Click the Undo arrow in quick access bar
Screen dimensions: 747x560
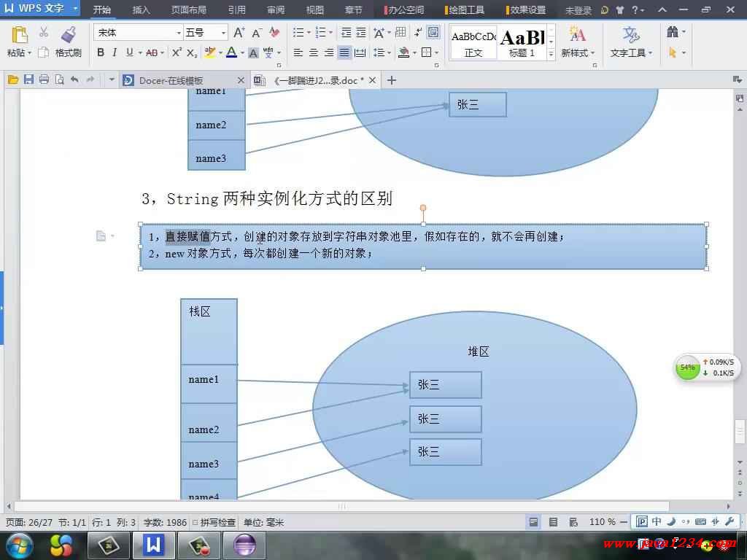click(74, 80)
